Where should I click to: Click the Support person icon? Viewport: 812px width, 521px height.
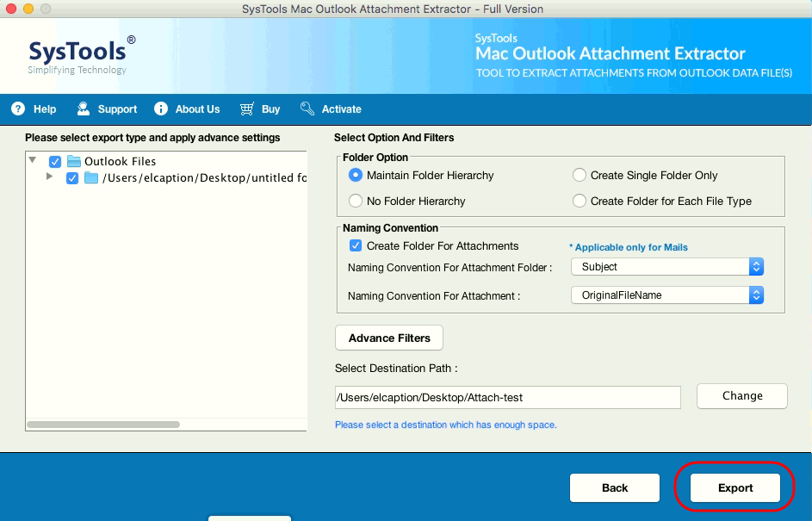(x=83, y=109)
